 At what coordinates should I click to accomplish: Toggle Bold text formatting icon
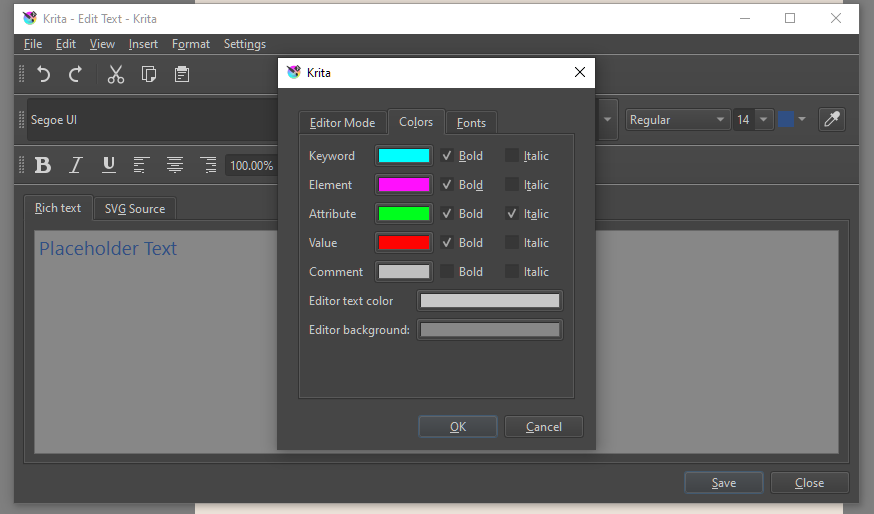[43, 165]
